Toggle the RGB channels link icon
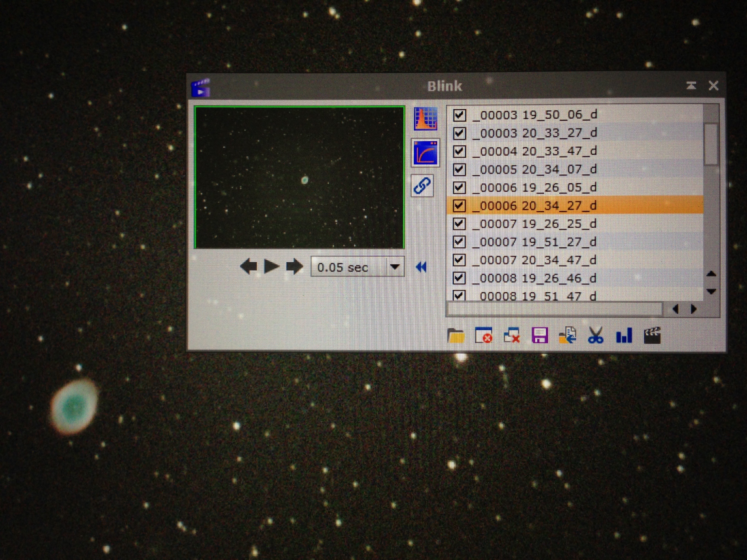 (x=422, y=185)
